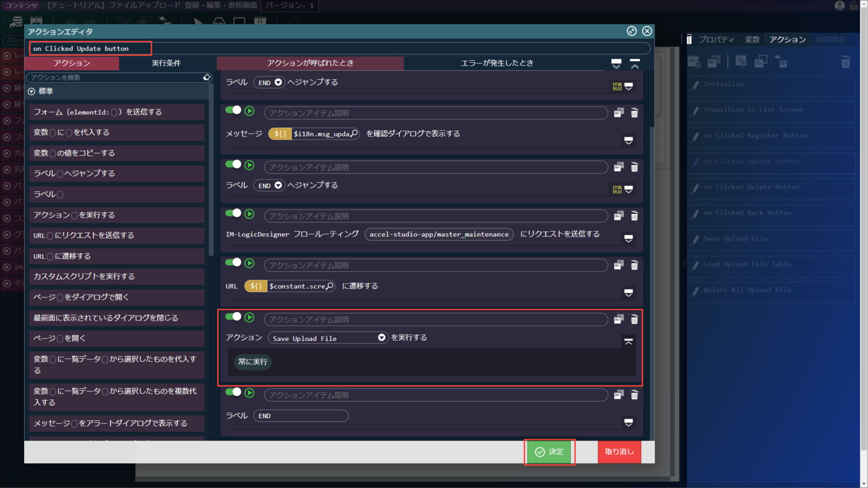Screen dimensions: 868x488
Task: Select the アクションが呼ばれたとき tab
Action: (x=310, y=63)
